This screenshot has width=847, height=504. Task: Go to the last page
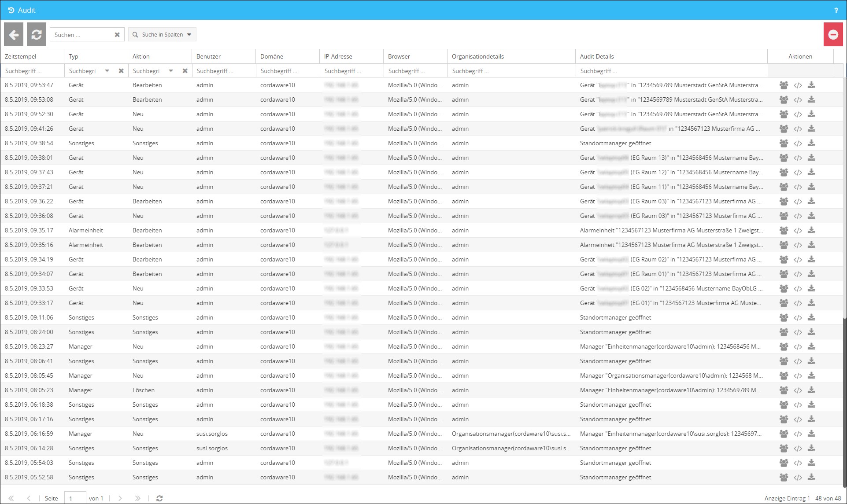point(138,498)
